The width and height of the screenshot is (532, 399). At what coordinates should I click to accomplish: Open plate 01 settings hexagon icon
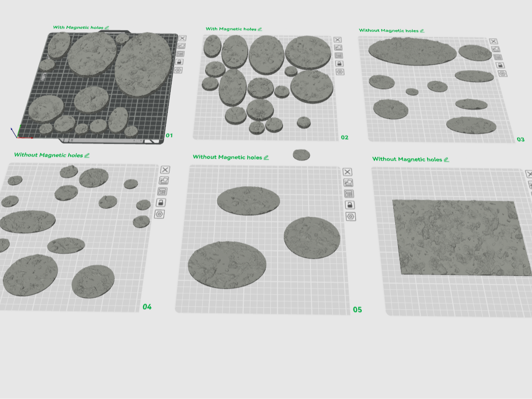(x=178, y=70)
